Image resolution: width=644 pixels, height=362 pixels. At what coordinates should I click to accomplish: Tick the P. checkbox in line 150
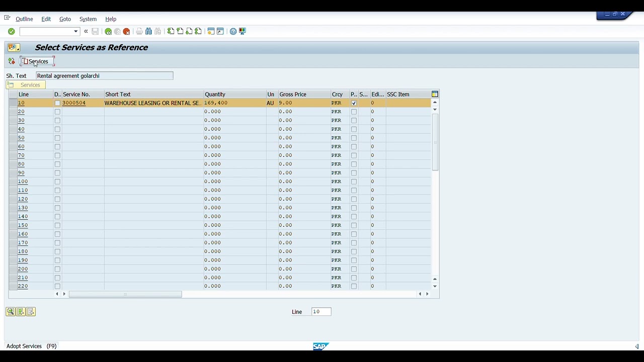(354, 225)
